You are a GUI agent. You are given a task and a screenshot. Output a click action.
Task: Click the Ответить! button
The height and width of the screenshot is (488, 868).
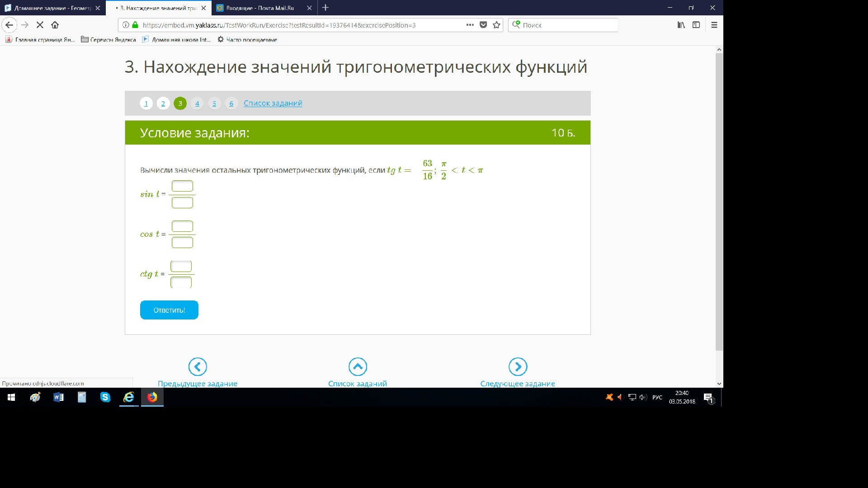(169, 310)
